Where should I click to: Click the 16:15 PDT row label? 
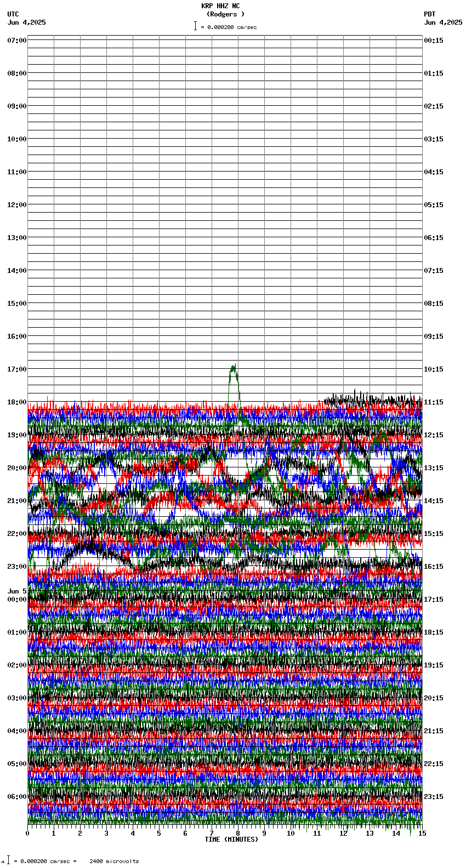[434, 567]
